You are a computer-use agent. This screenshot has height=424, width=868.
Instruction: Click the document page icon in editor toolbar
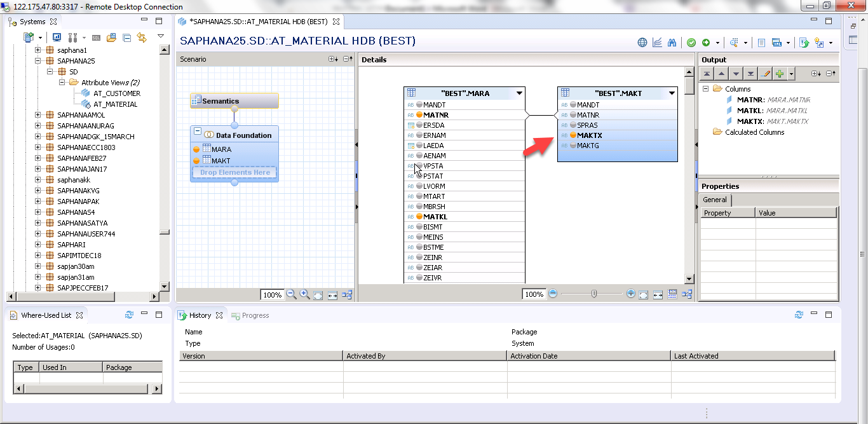pos(761,43)
